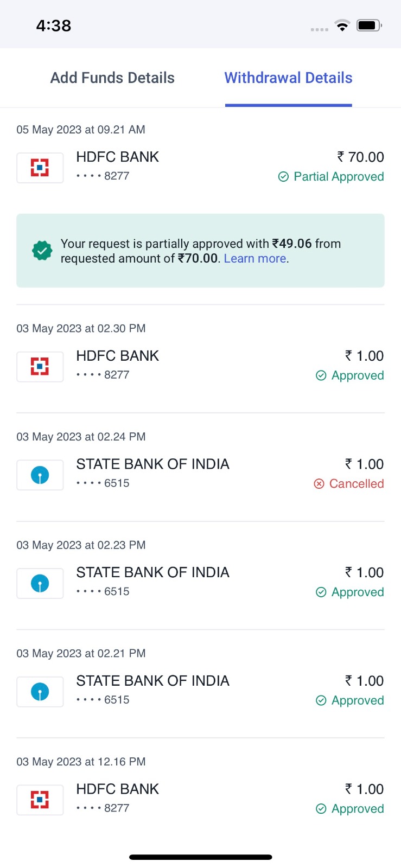Tap SBI logo on 02.24 PM entry
The height and width of the screenshot is (868, 401).
point(40,475)
